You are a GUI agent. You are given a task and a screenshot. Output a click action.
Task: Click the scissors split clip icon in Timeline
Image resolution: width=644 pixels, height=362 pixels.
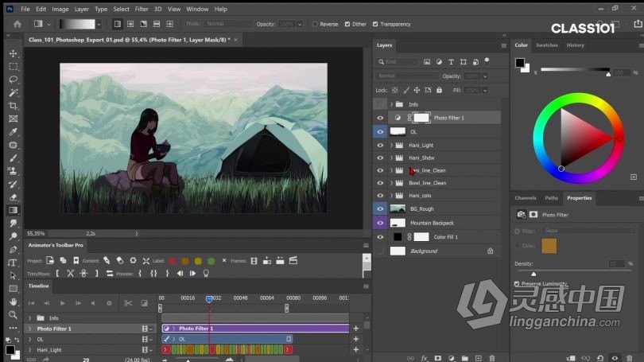128,303
